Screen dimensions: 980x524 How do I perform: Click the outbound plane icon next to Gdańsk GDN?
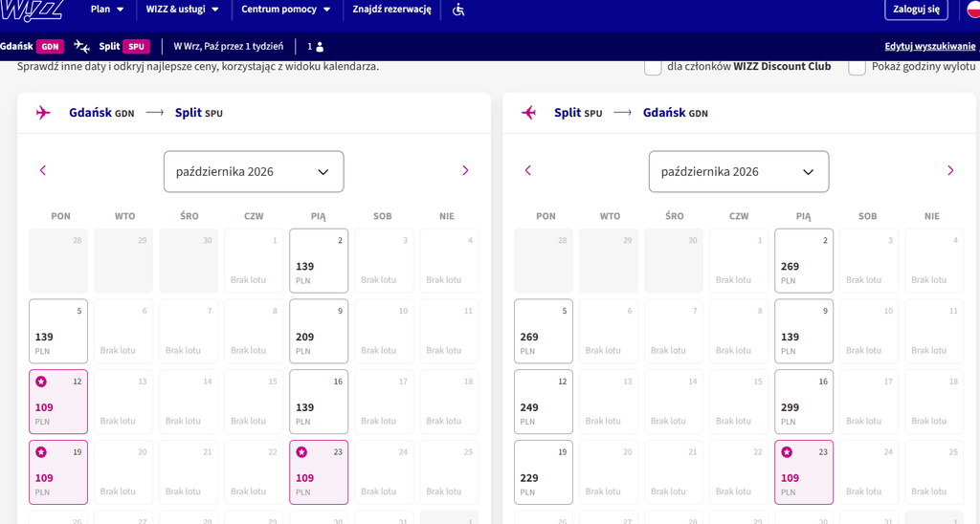click(43, 113)
